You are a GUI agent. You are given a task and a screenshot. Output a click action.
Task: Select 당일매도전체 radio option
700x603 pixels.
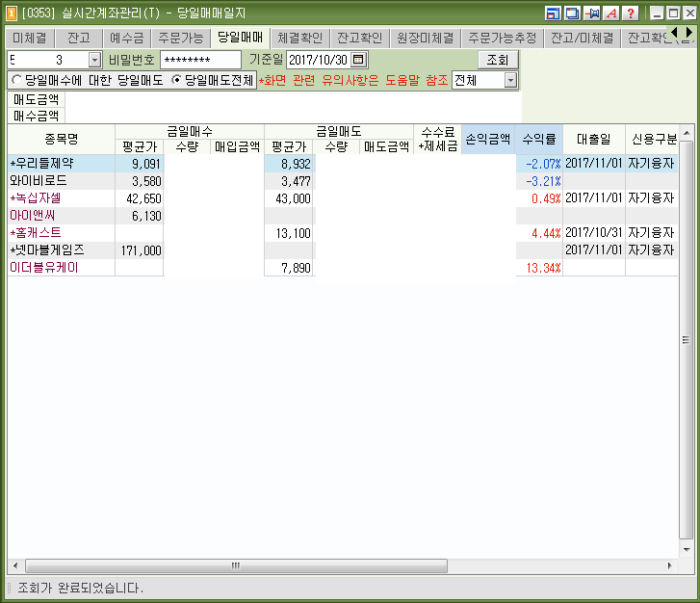177,80
